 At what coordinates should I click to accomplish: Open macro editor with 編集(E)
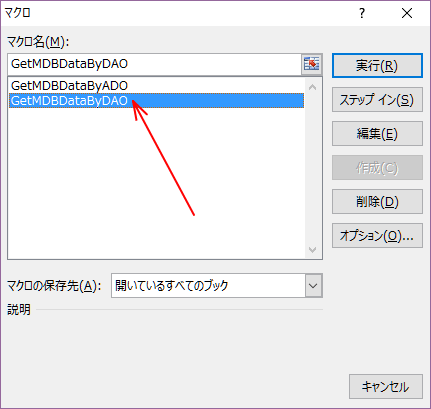pyautogui.click(x=377, y=134)
